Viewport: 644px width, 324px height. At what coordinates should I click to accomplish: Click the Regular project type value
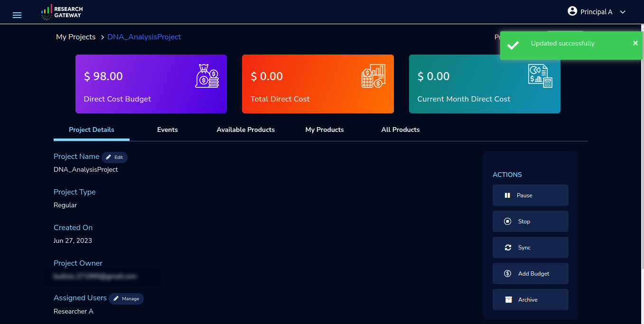tap(65, 205)
